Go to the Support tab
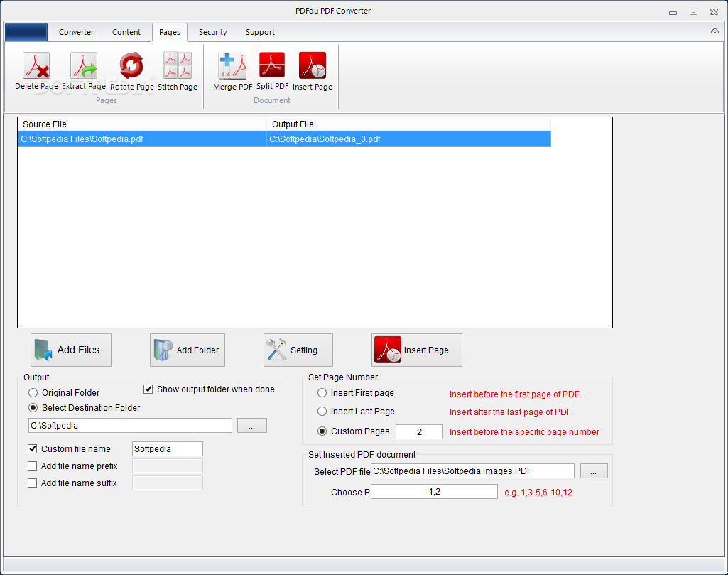The width and height of the screenshot is (728, 575). (x=260, y=32)
